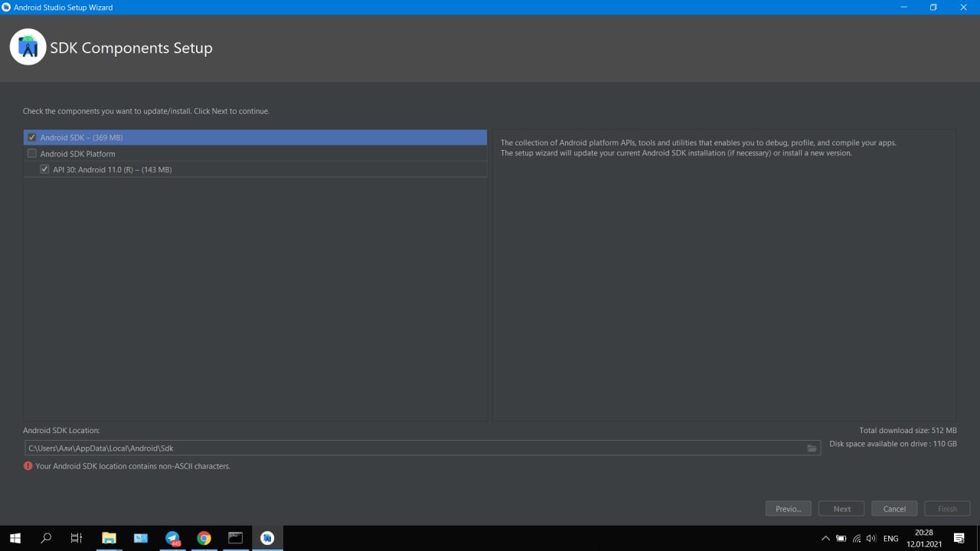
Task: Click the SDK description text in right pane
Action: coord(698,148)
